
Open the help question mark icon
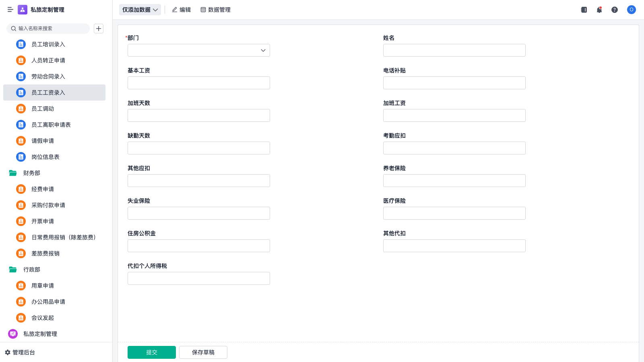615,10
